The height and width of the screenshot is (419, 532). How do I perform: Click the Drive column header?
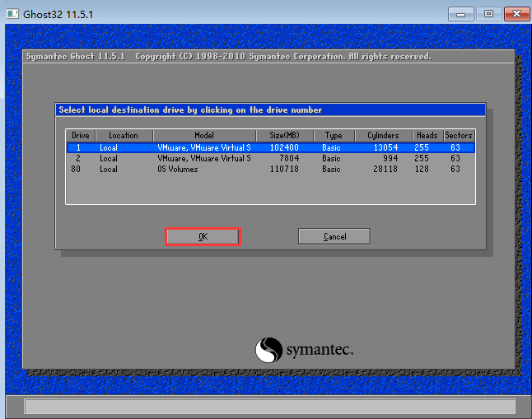81,135
